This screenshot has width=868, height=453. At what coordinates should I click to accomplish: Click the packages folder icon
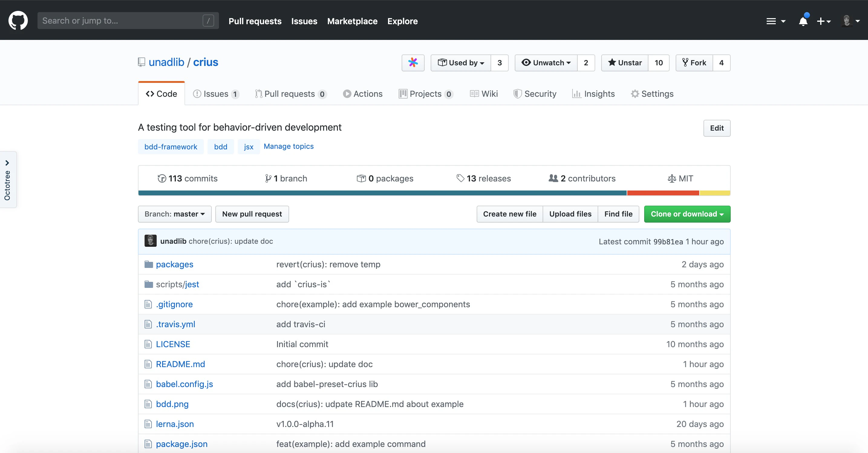coord(148,264)
